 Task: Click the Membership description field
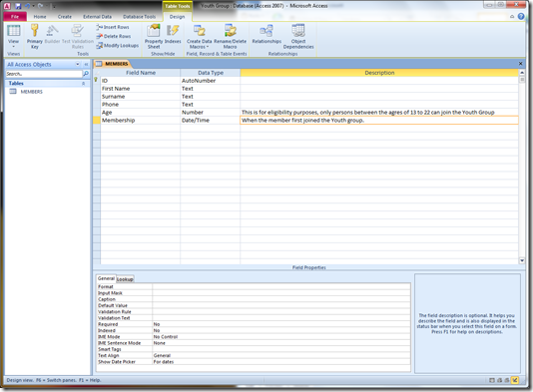click(379, 121)
